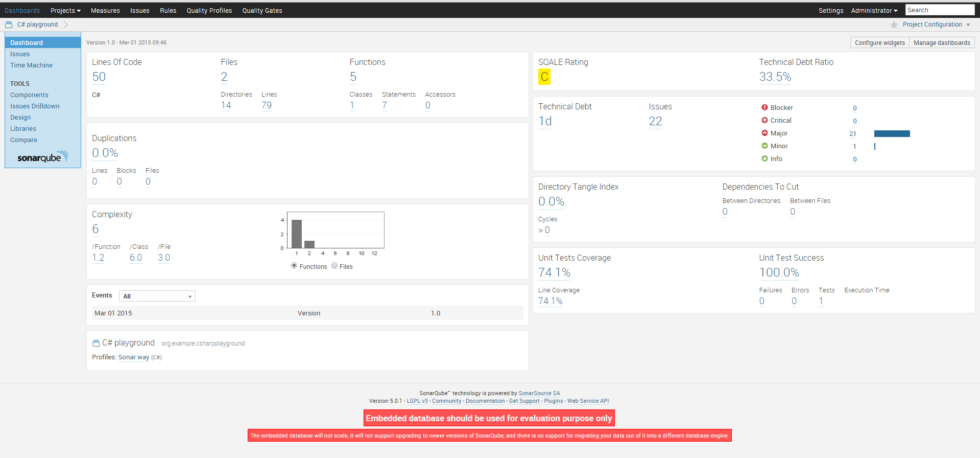Image resolution: width=980 pixels, height=458 pixels.
Task: Open Quality Gates menu
Action: tap(262, 10)
